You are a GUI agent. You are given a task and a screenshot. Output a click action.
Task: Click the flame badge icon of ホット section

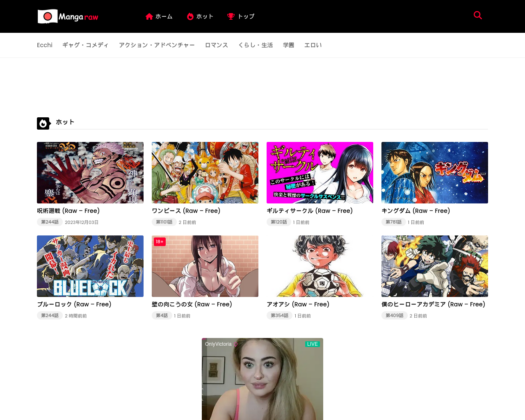coord(43,123)
